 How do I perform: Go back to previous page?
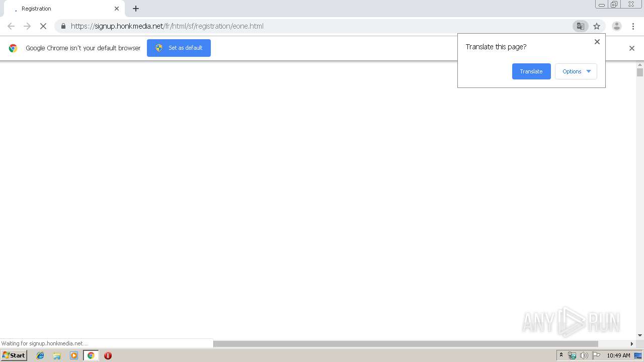(11, 26)
